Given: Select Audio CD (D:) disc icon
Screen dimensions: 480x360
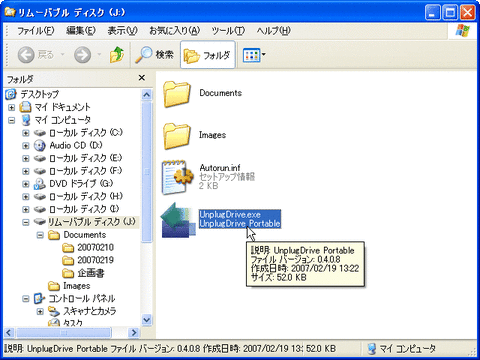Looking at the screenshot, I should [x=40, y=145].
